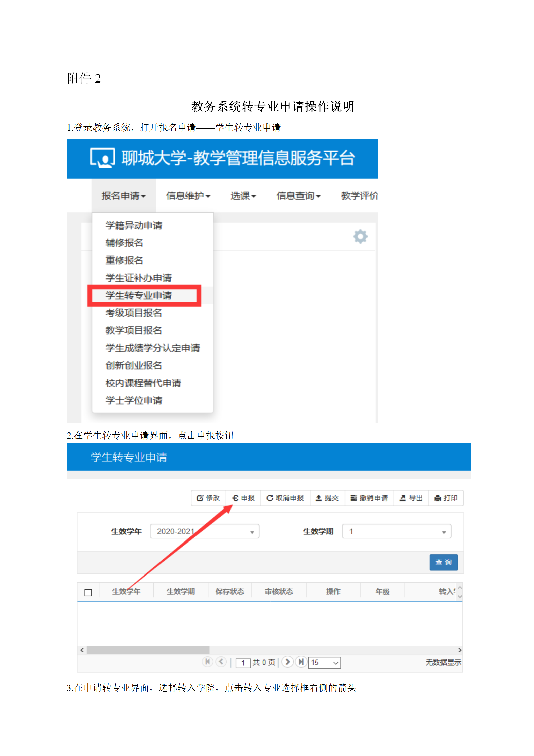
Task: Go to previous page pager icon
Action: tap(221, 662)
